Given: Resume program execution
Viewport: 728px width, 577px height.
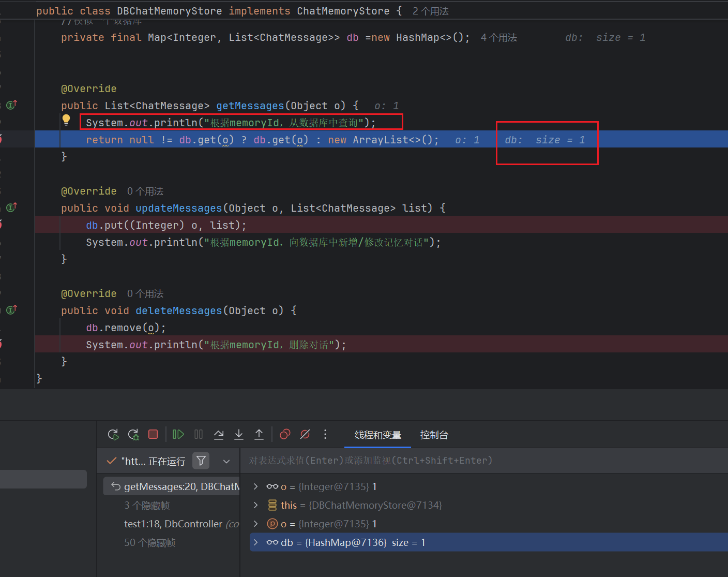Looking at the screenshot, I should (x=178, y=434).
